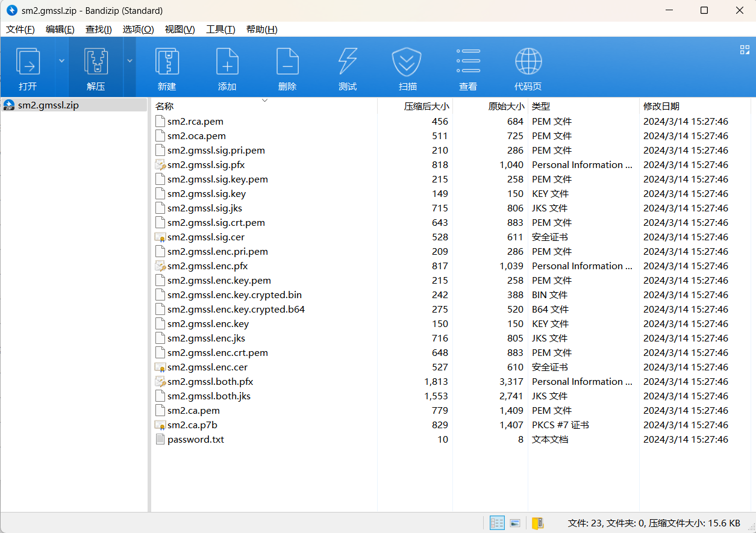This screenshot has width=756, height=533.
Task: Open the Help (帮助) menu
Action: (x=261, y=30)
